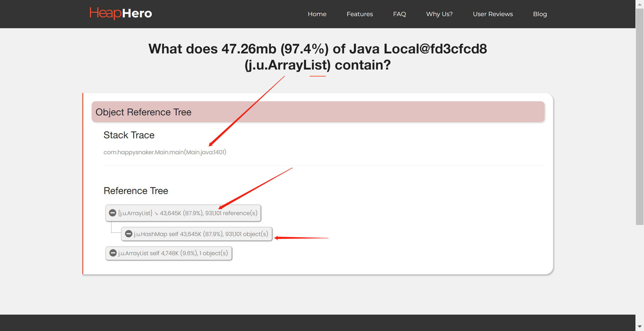Open User Reviews in navigation

coord(493,14)
